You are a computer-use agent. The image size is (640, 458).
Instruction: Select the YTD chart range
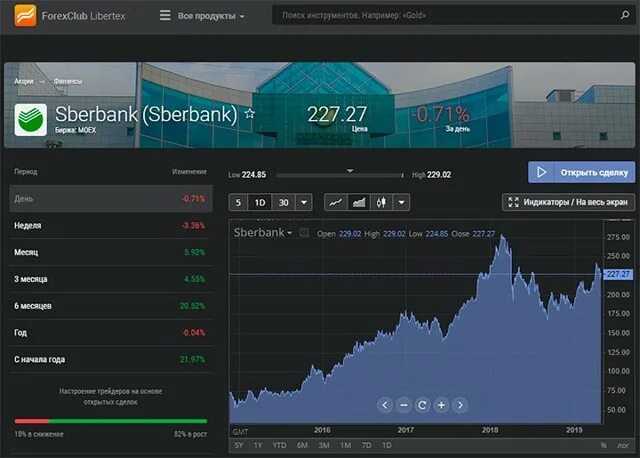tap(280, 445)
